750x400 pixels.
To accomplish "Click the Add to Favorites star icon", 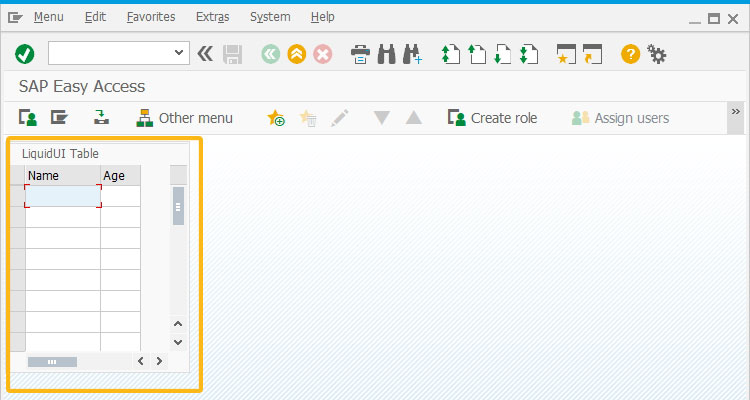I will tap(276, 118).
